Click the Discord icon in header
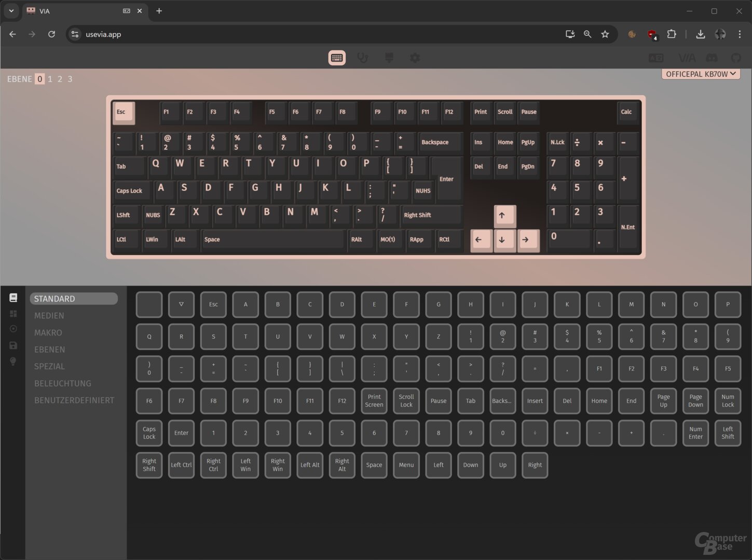This screenshot has height=560, width=752. click(712, 58)
